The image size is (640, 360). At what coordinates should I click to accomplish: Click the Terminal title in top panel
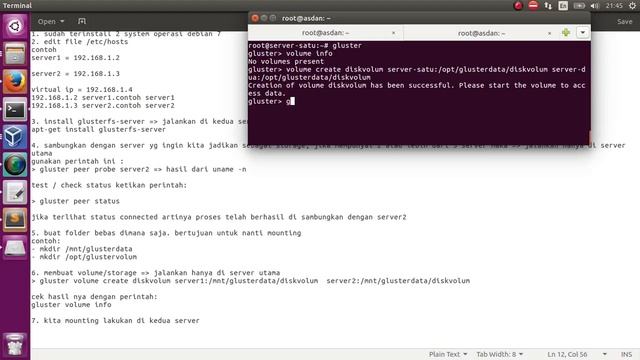click(17, 6)
